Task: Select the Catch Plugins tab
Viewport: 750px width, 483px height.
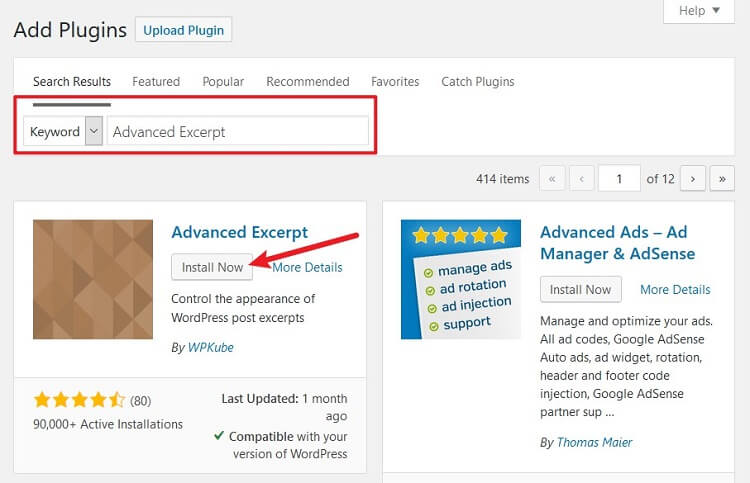Action: pos(478,82)
